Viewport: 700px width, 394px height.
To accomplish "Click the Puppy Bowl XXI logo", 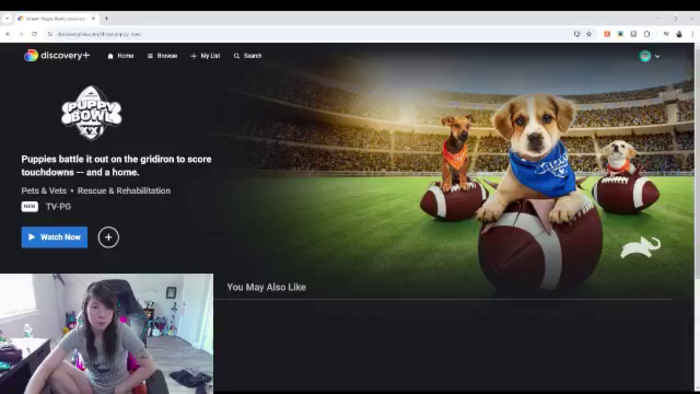I will point(92,112).
